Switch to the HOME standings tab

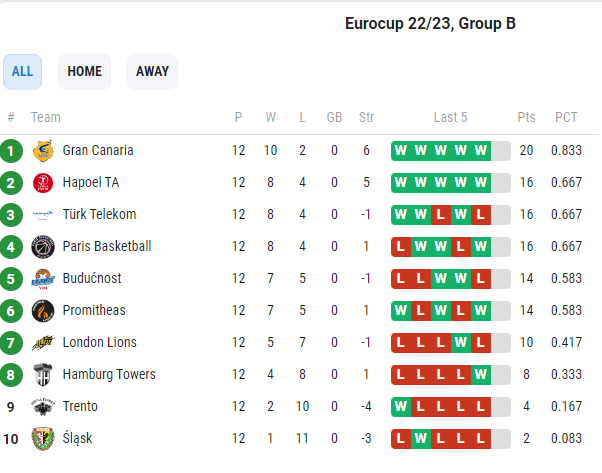coord(85,72)
